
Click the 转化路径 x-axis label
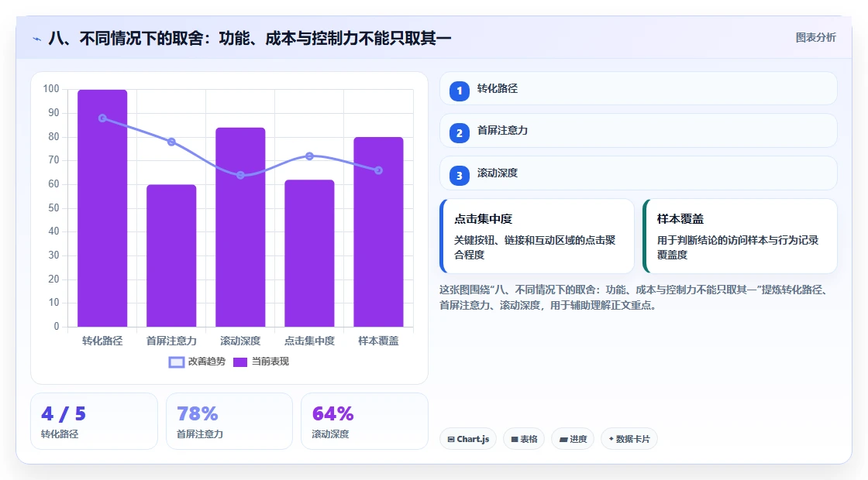point(102,341)
